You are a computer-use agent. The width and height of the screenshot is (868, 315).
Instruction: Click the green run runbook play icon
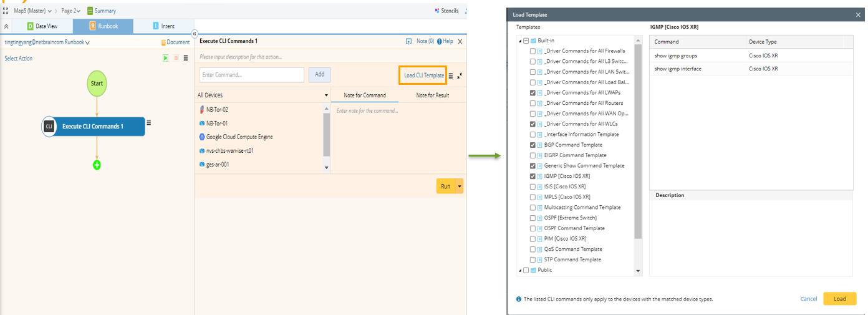tap(165, 58)
